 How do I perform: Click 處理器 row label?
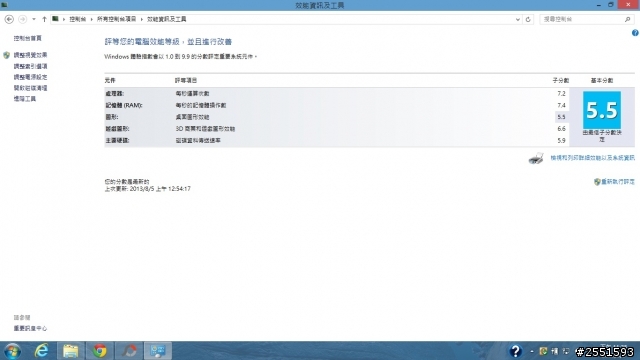pos(114,93)
